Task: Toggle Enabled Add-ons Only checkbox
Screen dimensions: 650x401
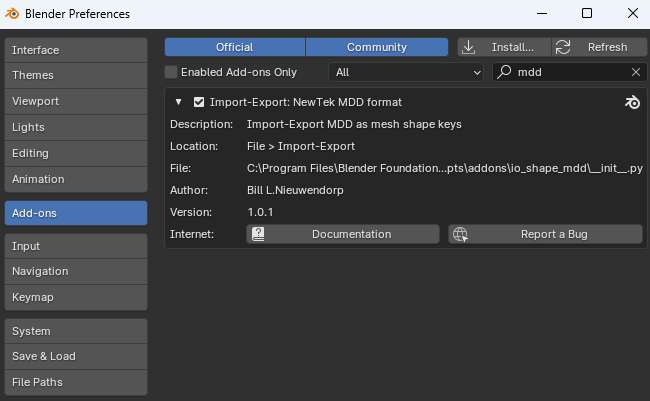Action: click(x=171, y=72)
